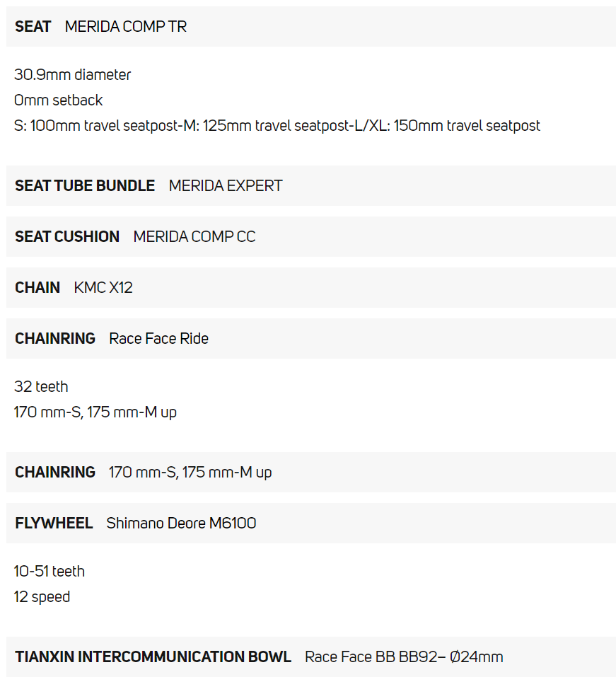The width and height of the screenshot is (616, 677).
Task: Select the Shimano Deore M6100 value
Action: click(181, 523)
